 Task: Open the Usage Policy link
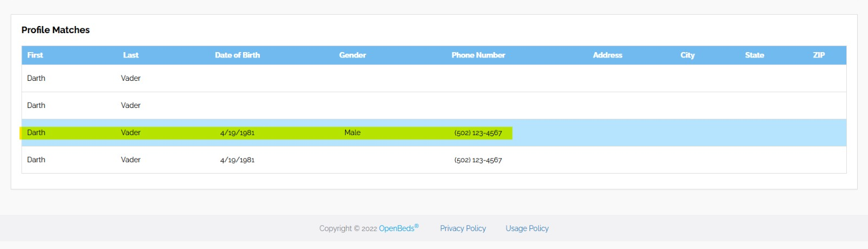coord(527,228)
